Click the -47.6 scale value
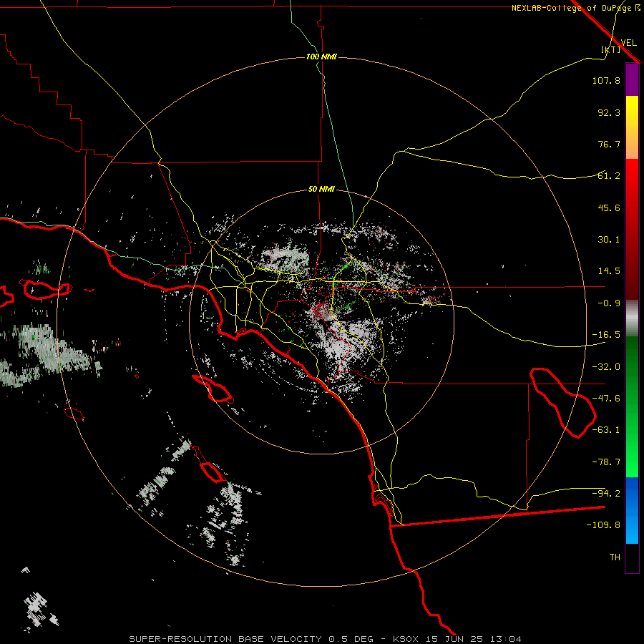Image resolution: width=644 pixels, height=644 pixels. [606, 399]
